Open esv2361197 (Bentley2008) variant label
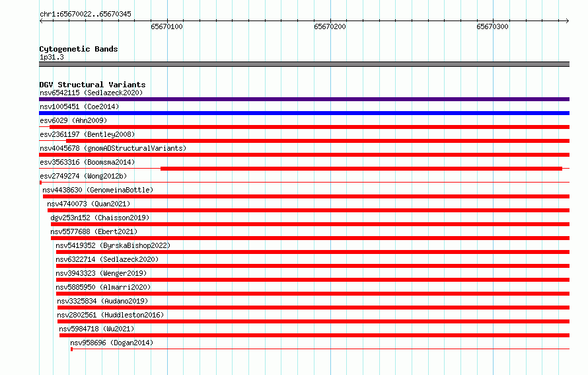 click(87, 134)
